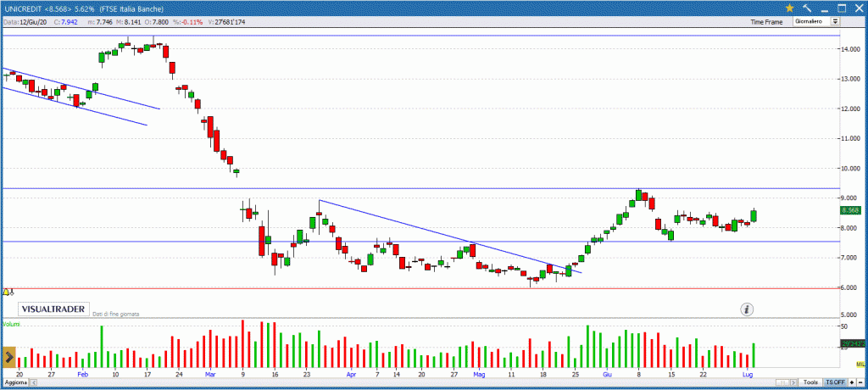Click the Volumi indicator label

[x=10, y=324]
